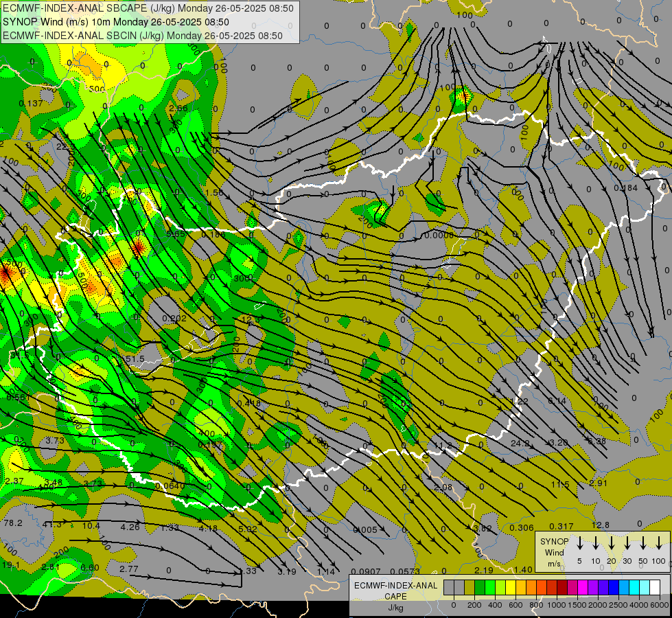Click map value '1.56'
The height and width of the screenshot is (618, 672).
click(214, 192)
